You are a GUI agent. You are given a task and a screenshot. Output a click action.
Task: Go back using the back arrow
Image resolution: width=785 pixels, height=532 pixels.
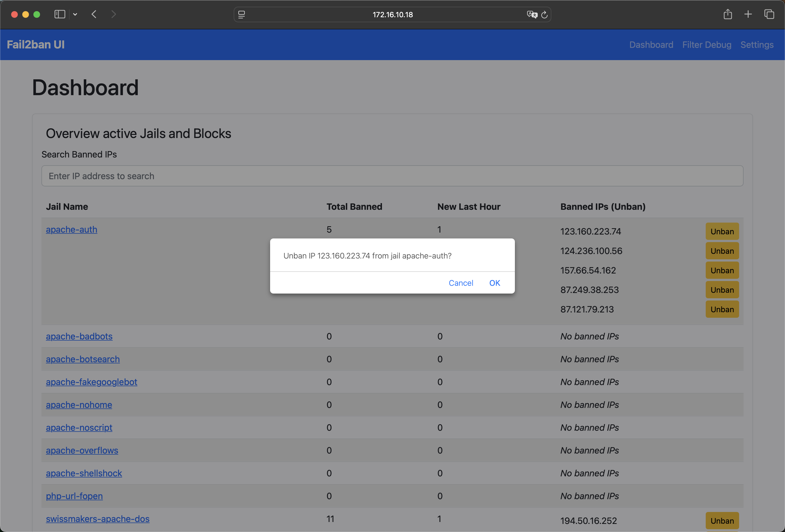click(x=94, y=14)
